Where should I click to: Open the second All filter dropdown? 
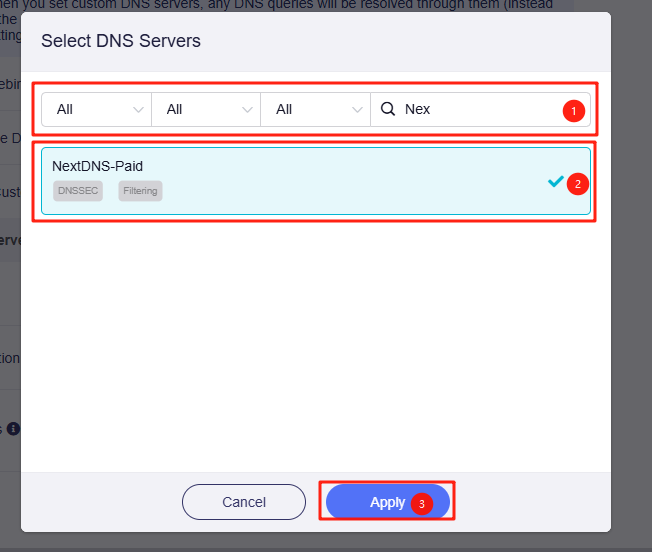click(205, 109)
